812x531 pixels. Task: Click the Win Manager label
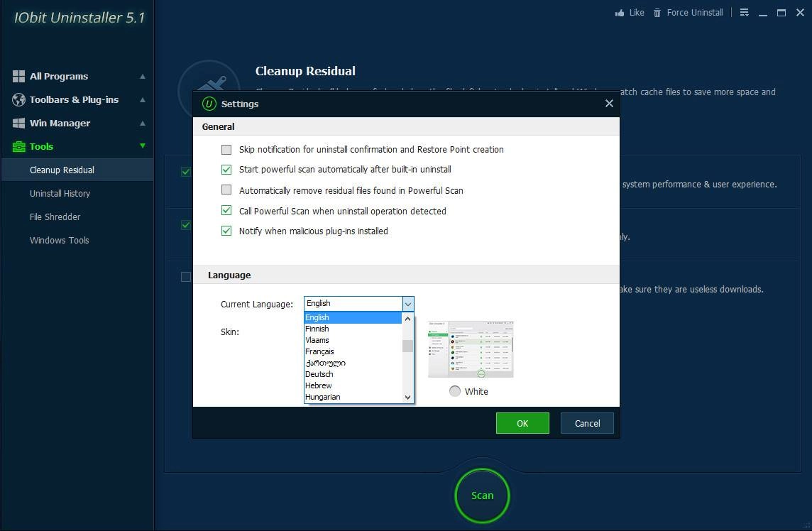60,124
